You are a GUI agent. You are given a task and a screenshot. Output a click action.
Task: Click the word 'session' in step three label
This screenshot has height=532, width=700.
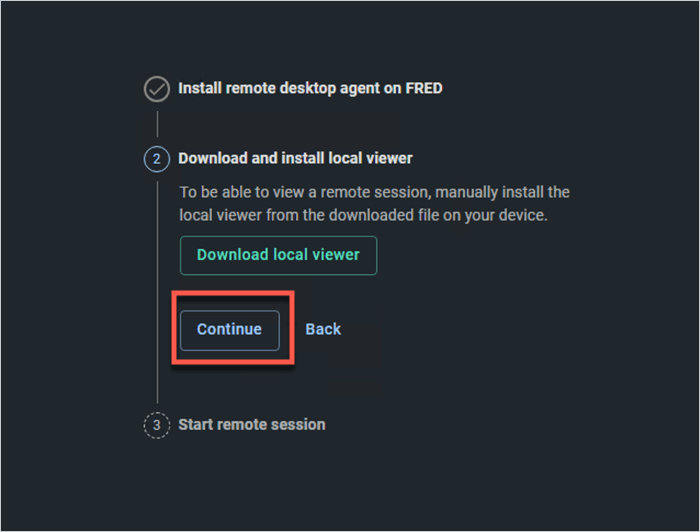(299, 424)
